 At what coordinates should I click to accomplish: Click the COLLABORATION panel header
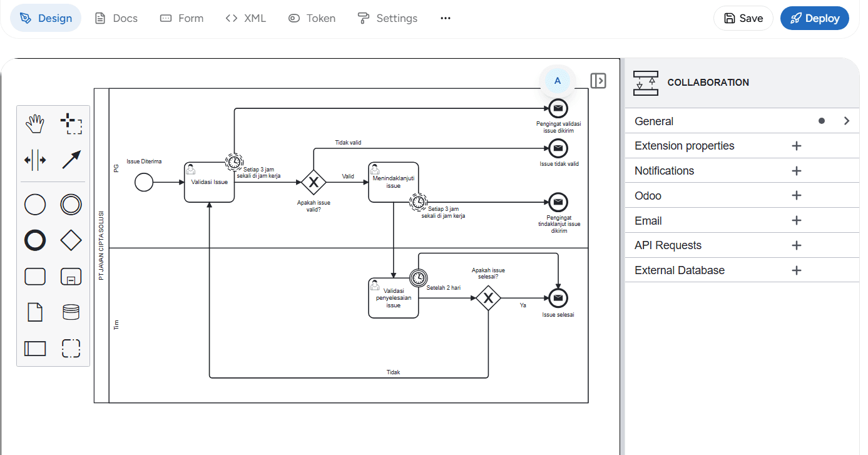pyautogui.click(x=742, y=83)
